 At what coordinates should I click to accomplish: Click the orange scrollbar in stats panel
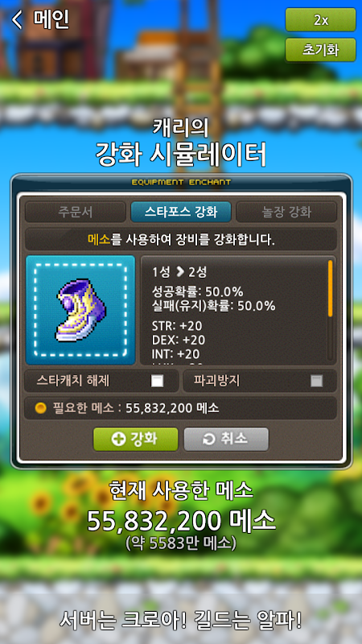pyautogui.click(x=330, y=288)
